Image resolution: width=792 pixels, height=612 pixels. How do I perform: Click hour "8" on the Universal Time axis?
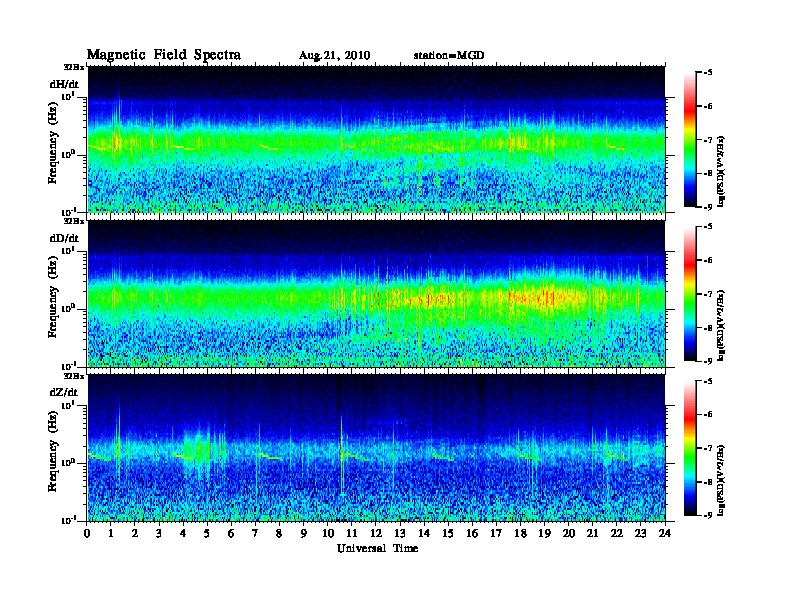click(279, 534)
